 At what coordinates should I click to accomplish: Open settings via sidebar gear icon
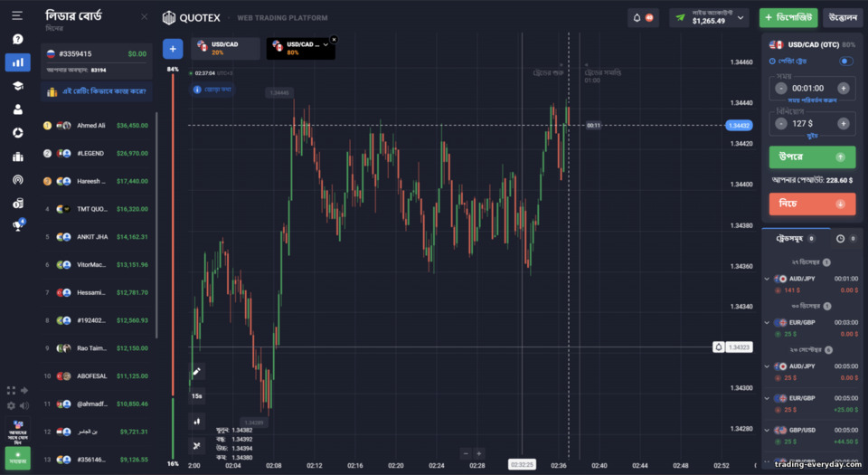point(11,406)
